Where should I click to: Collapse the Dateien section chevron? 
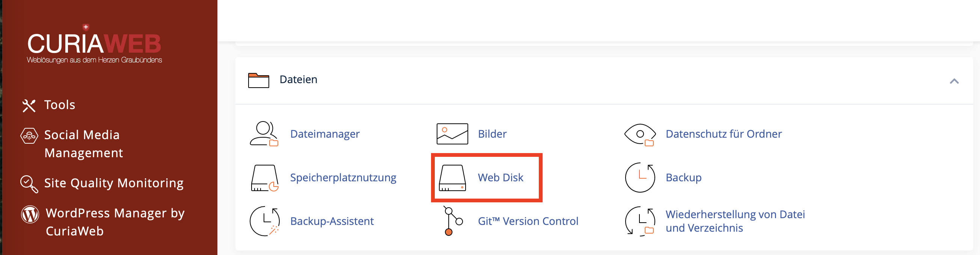click(x=954, y=81)
